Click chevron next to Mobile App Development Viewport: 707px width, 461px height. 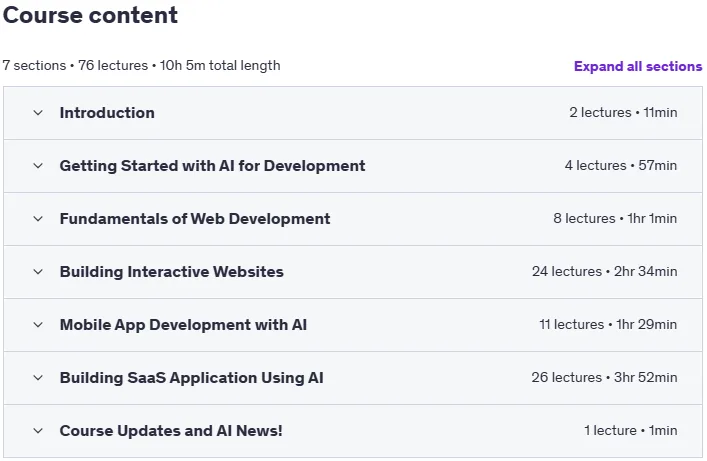point(38,325)
